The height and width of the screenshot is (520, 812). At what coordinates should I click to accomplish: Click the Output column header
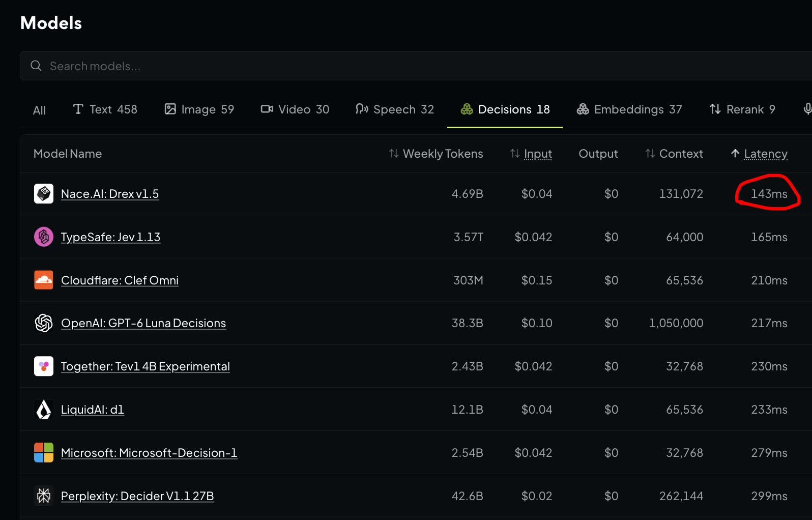(598, 154)
